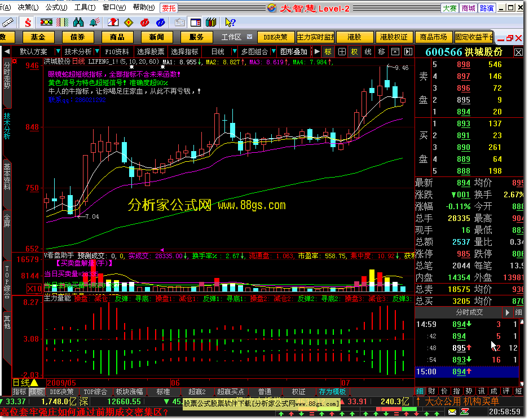
Task: Click the 存为模板 save template tab
Action: click(x=332, y=392)
